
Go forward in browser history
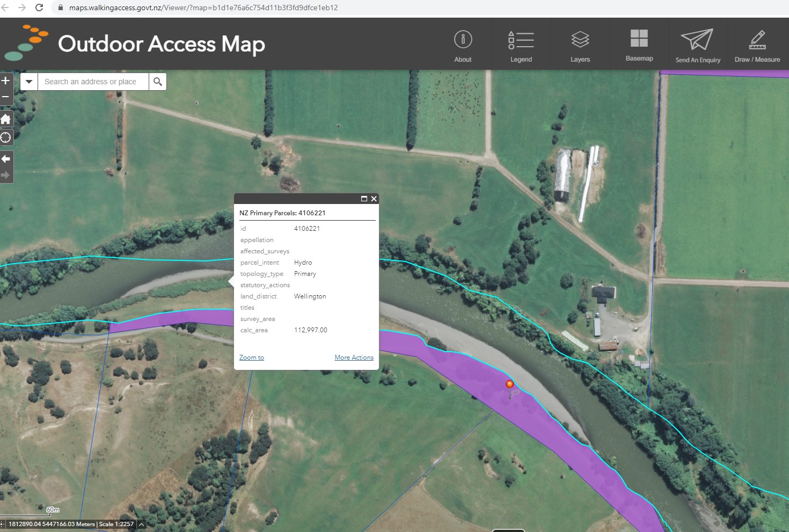pyautogui.click(x=22, y=8)
